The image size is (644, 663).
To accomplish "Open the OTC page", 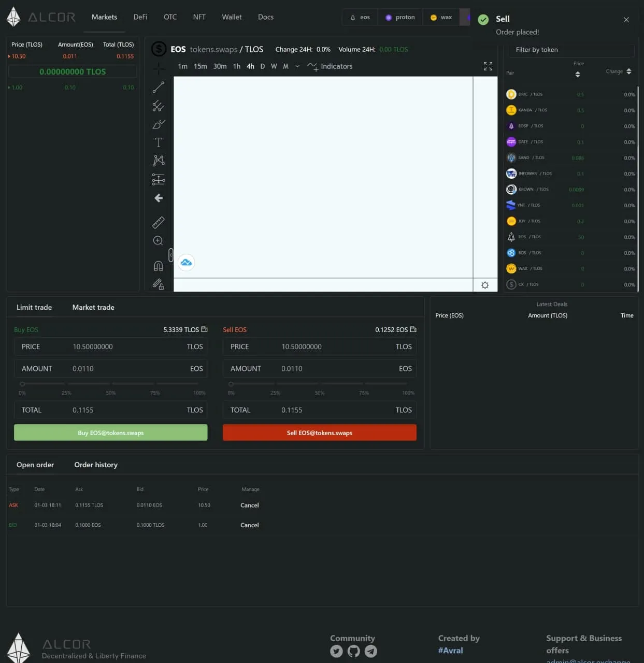I will 170,17.
